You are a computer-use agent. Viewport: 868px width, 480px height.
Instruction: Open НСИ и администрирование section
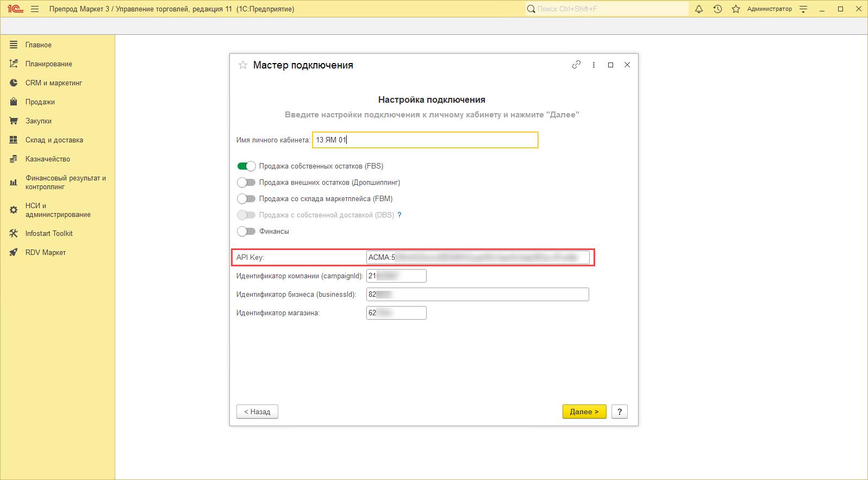tap(58, 210)
